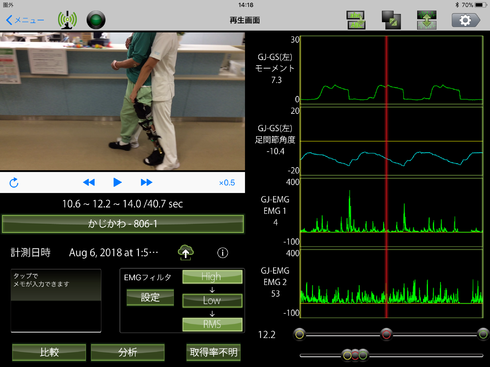Toggle the High filter
The width and height of the screenshot is (490, 367).
pos(212,277)
